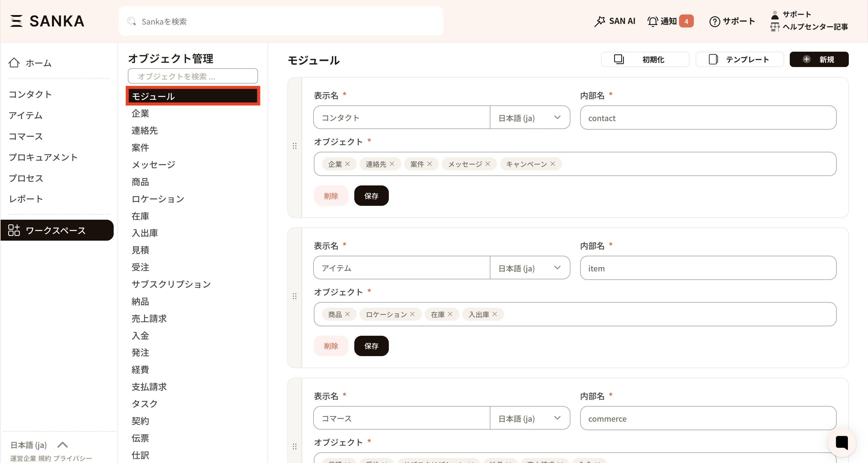The width and height of the screenshot is (868, 463).
Task: Open notifications bell icon
Action: tap(652, 21)
